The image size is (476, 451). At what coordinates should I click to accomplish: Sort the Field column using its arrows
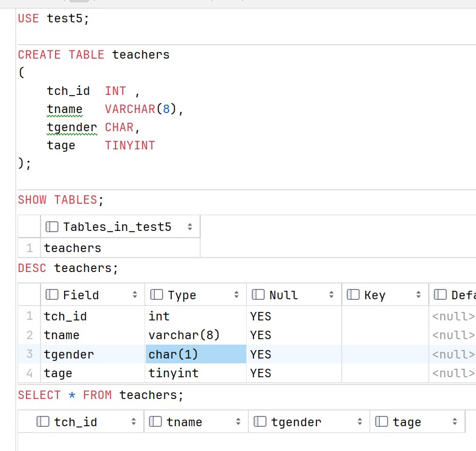[x=135, y=294]
